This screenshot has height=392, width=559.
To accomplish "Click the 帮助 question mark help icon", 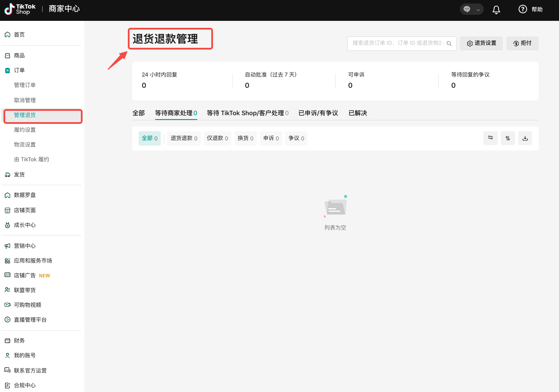I will pos(523,9).
